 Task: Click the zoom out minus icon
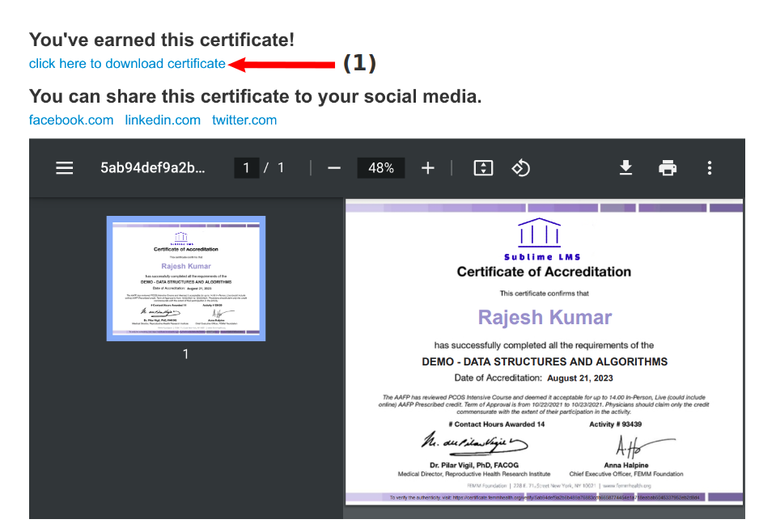(x=334, y=168)
